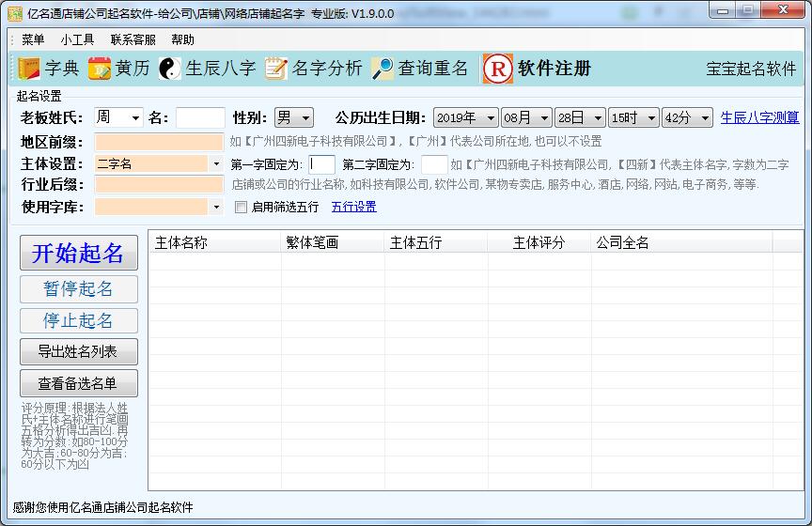The width and height of the screenshot is (812, 526).
Task: Click the 导出姓名列表 button
Action: tap(79, 352)
